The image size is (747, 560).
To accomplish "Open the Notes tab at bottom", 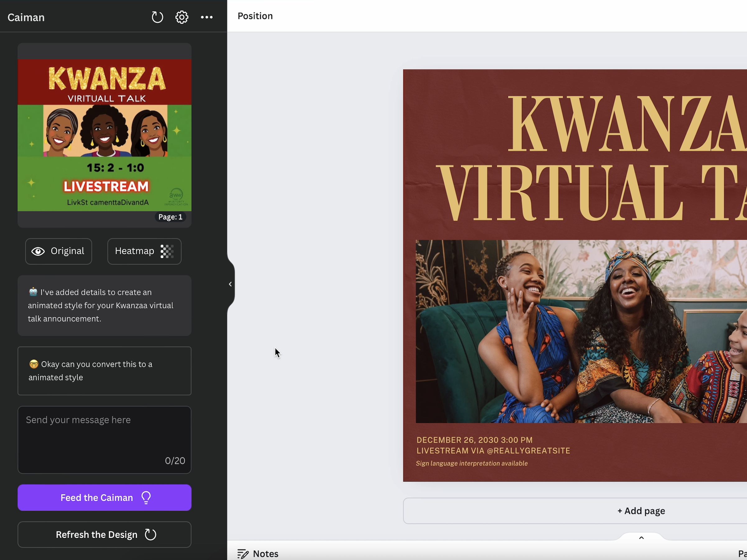I will click(x=265, y=554).
